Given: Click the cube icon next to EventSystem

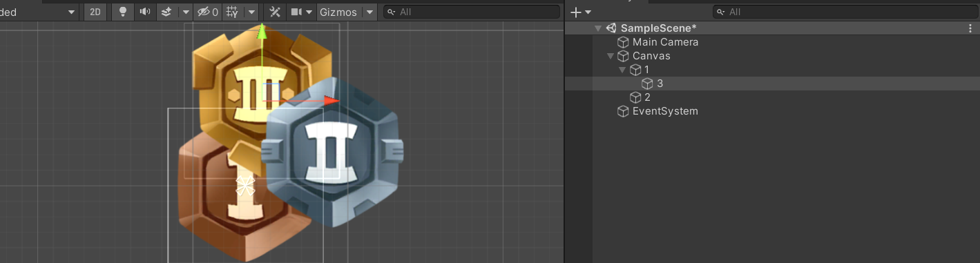Looking at the screenshot, I should click(623, 111).
